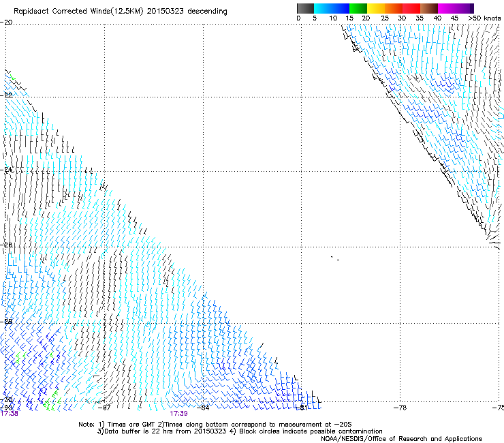
Task: Click the magenta 40-45 knots color band
Action: 447,8
